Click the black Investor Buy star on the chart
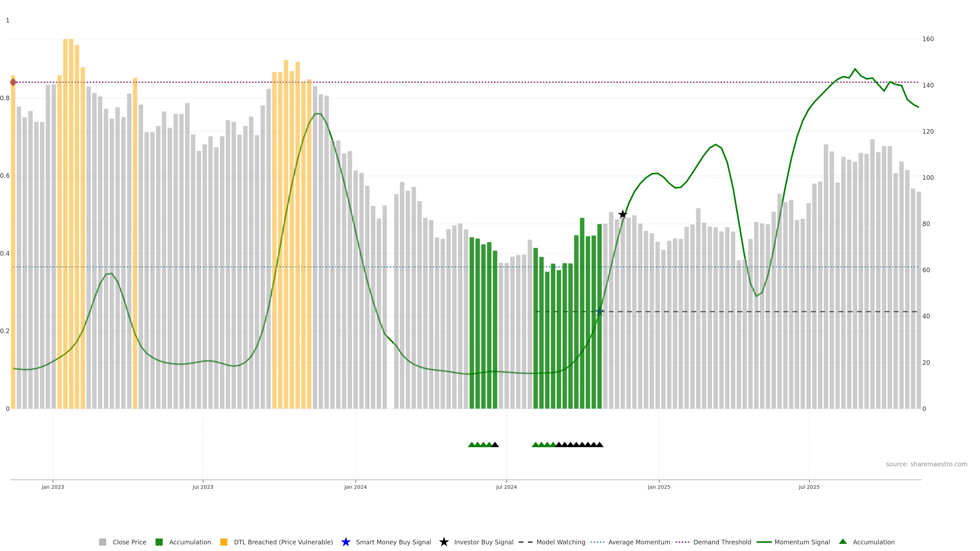The width and height of the screenshot is (980, 551). coord(622,214)
